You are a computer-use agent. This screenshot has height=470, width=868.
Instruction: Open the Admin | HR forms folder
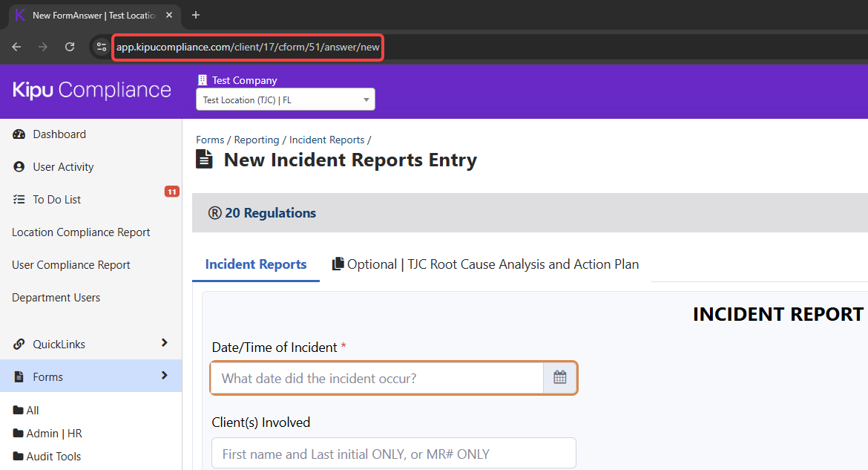(x=53, y=433)
